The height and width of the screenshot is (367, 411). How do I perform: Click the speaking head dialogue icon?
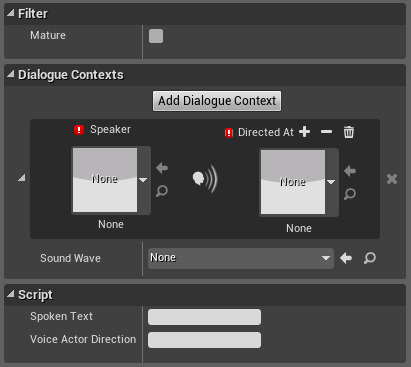(205, 179)
